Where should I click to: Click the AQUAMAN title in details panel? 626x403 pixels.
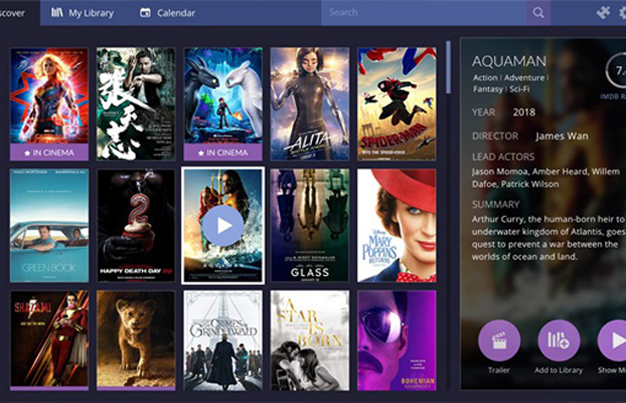(x=509, y=62)
